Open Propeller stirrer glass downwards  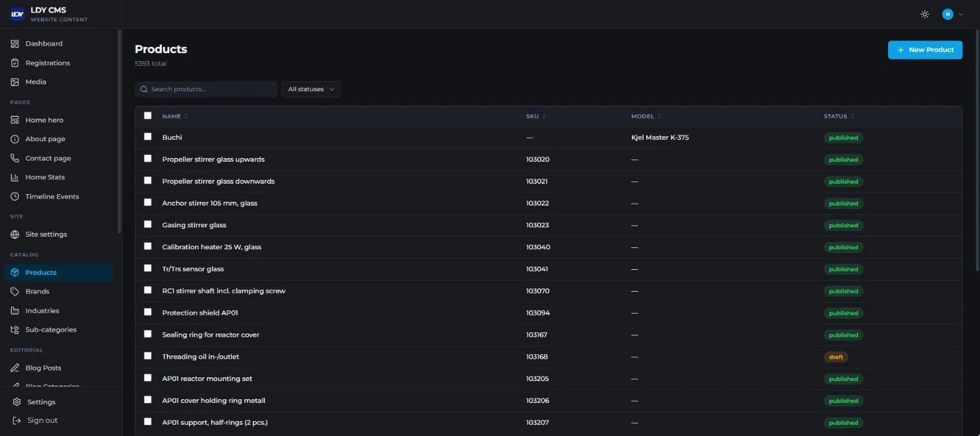218,181
